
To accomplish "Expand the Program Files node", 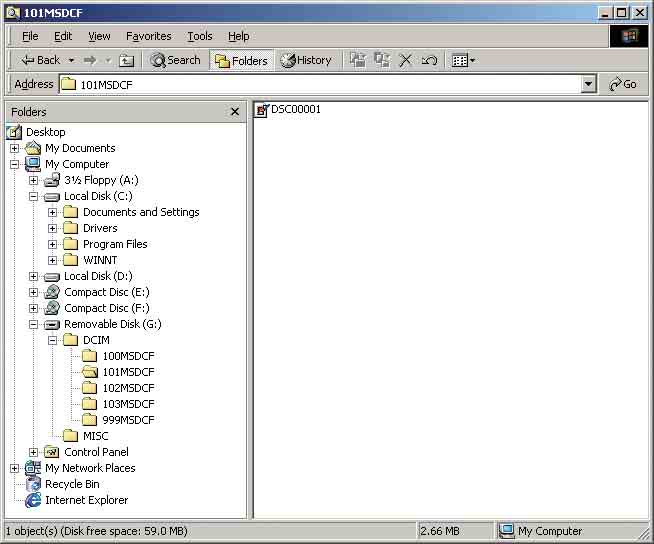I will [52, 244].
